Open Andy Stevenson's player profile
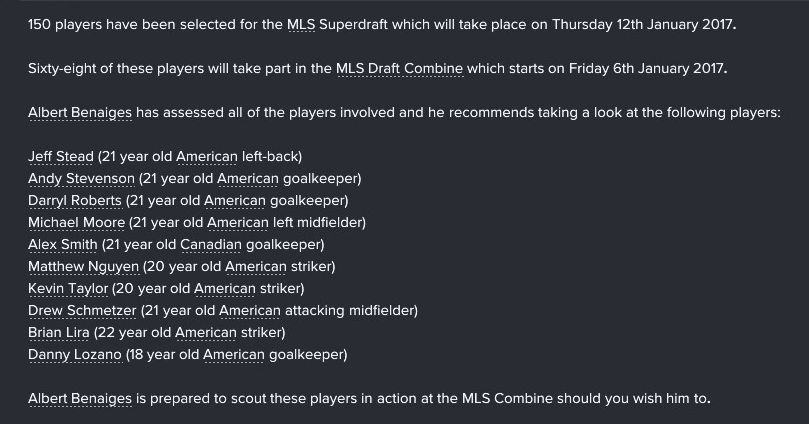This screenshot has height=424, width=809. click(82, 178)
